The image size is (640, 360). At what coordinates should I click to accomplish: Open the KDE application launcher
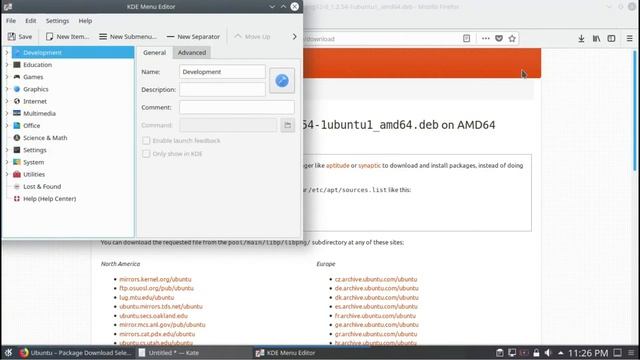click(8, 353)
